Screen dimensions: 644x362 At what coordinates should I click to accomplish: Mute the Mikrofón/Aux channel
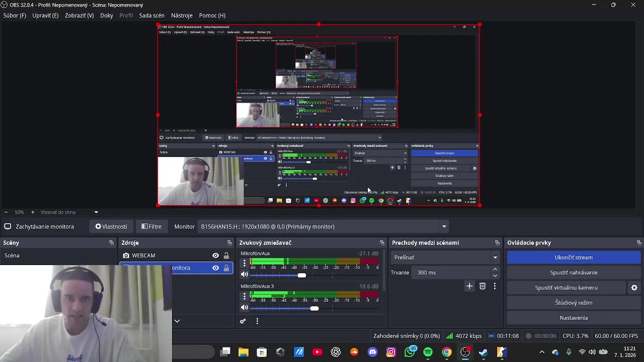245,275
